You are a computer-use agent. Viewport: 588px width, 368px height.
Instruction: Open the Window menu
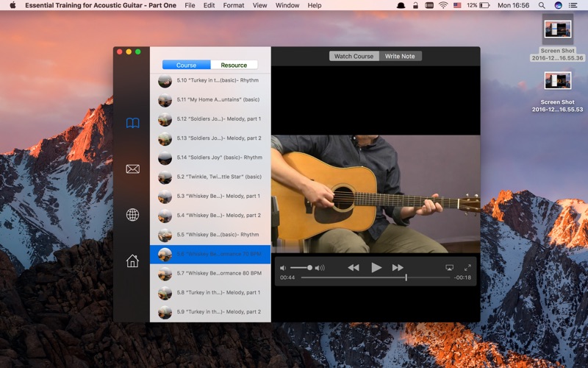click(287, 5)
